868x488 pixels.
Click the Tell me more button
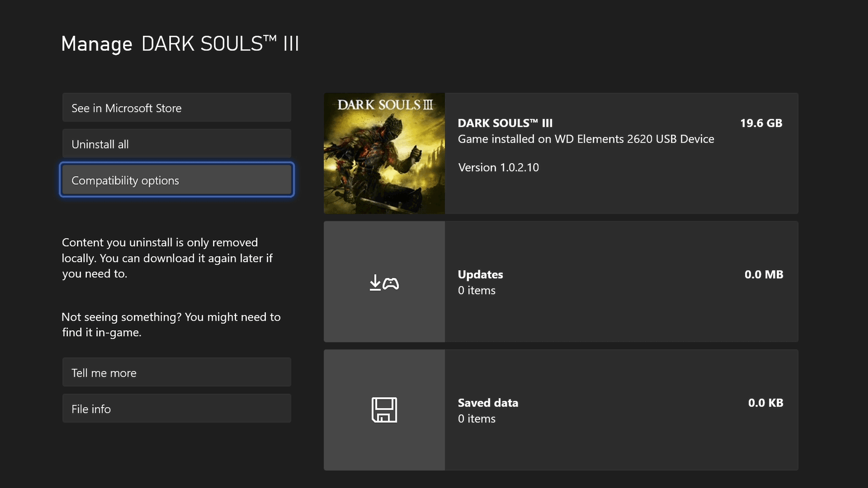point(177,373)
